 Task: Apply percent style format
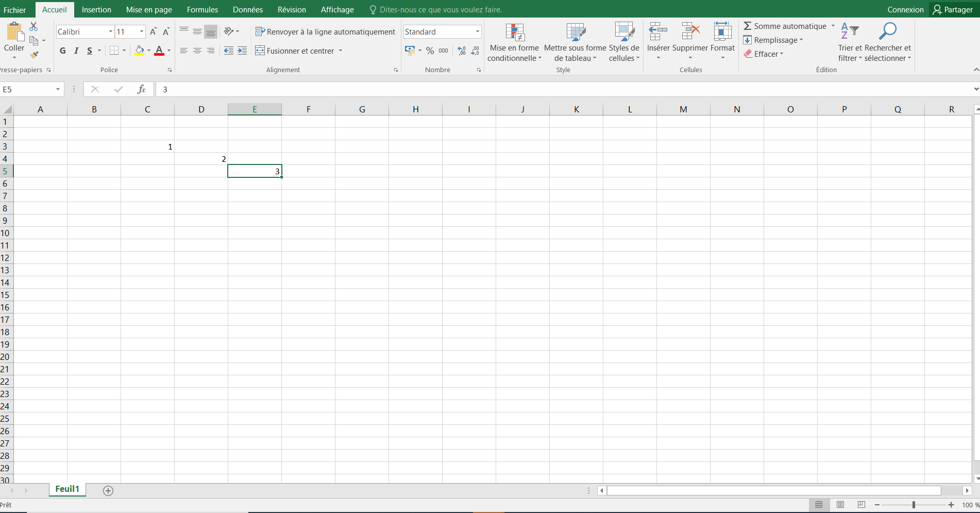coord(430,51)
